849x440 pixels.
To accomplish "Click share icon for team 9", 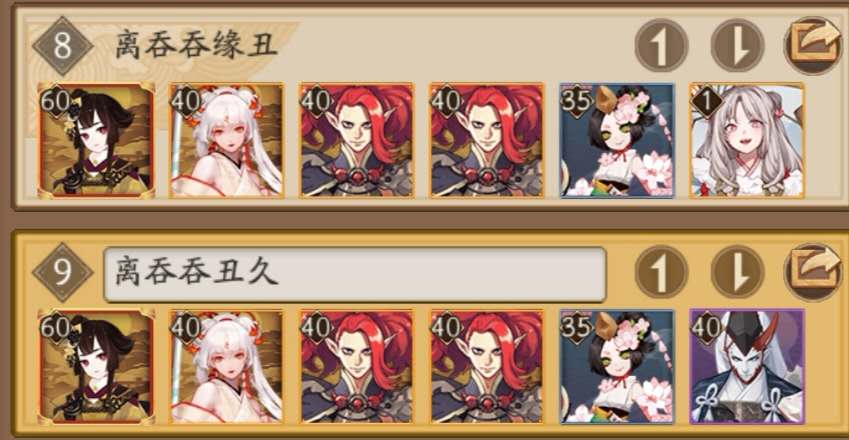I will click(815, 272).
